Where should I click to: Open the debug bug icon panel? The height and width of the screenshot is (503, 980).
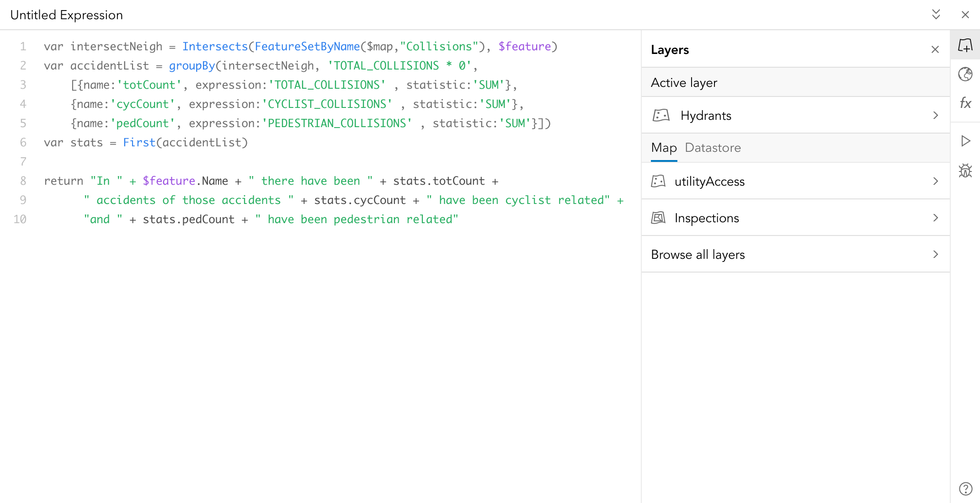pos(965,171)
